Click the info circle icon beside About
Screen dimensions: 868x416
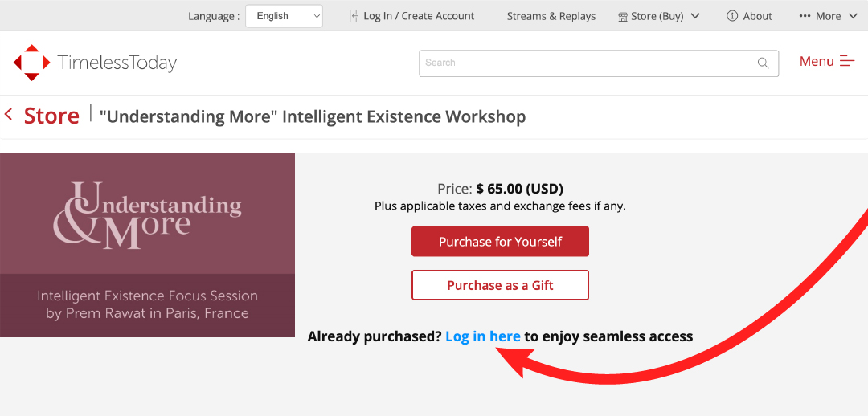[732, 16]
